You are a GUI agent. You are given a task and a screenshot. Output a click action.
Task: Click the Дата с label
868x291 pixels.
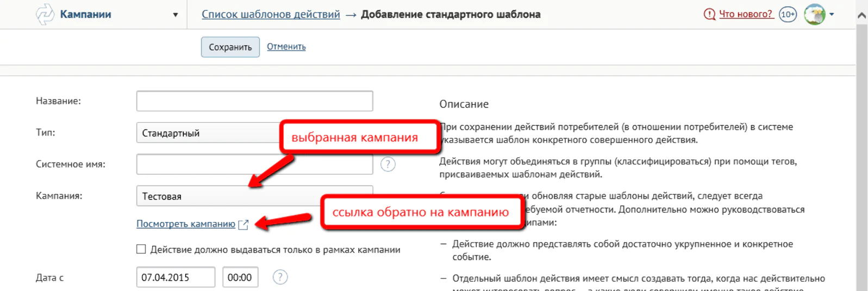pos(50,277)
